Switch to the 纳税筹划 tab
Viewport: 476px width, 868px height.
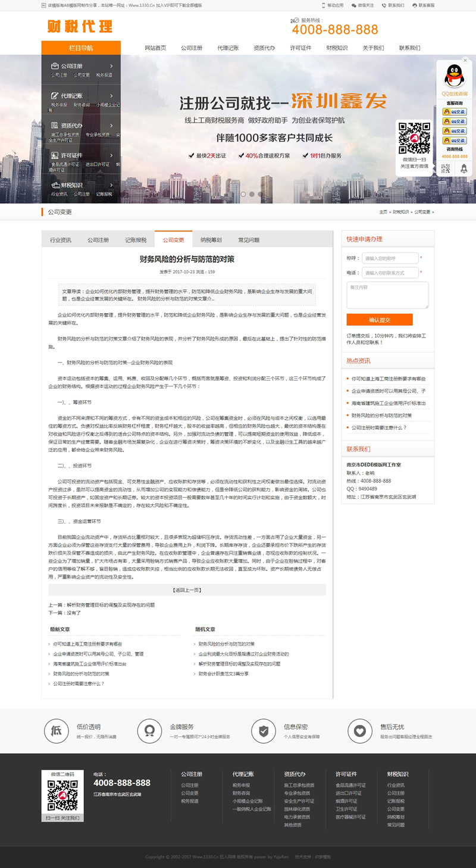click(211, 240)
